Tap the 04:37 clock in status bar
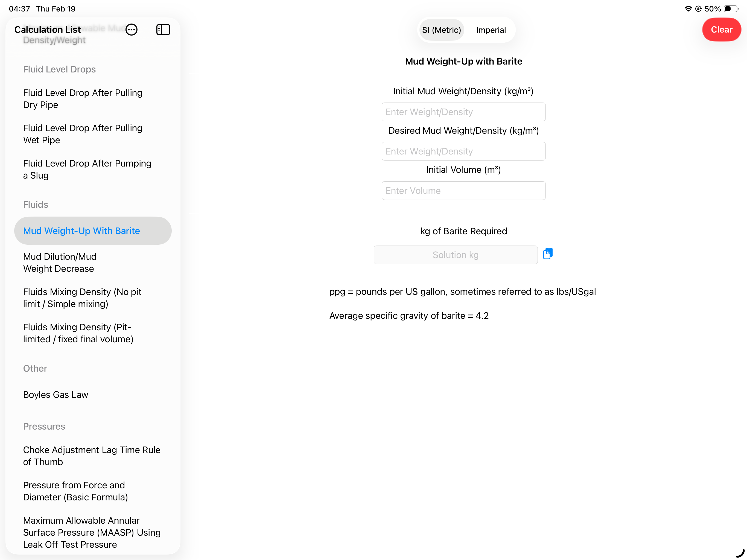Image resolution: width=747 pixels, height=560 pixels. pyautogui.click(x=20, y=9)
